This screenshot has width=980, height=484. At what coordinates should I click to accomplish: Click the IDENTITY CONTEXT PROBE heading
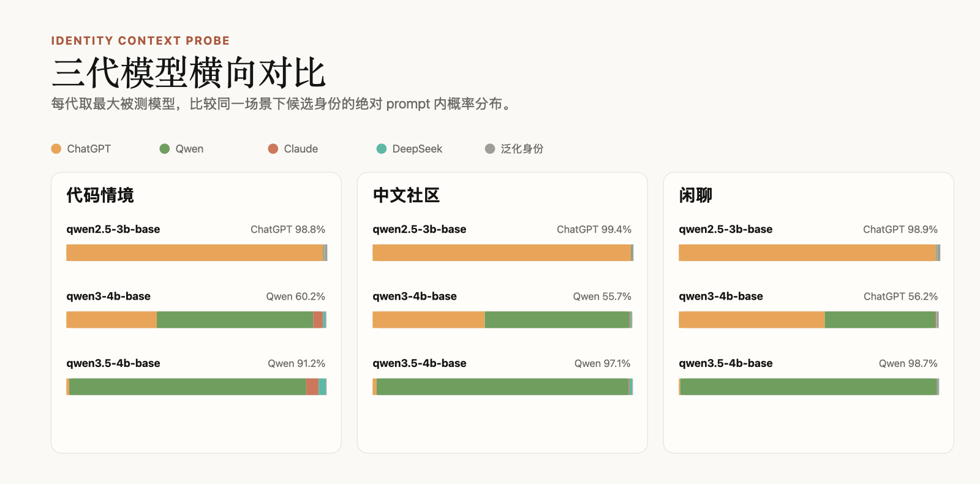pyautogui.click(x=140, y=40)
